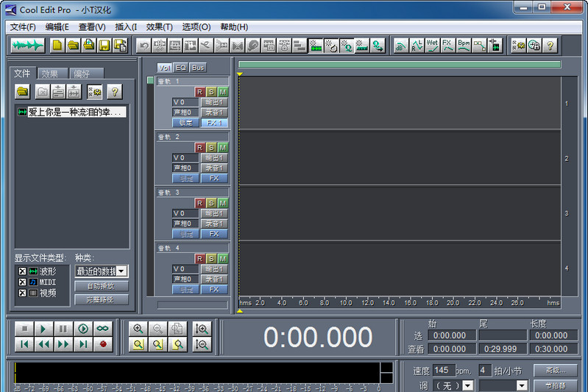
Task: Select the EQ track controls tab
Action: (x=181, y=68)
